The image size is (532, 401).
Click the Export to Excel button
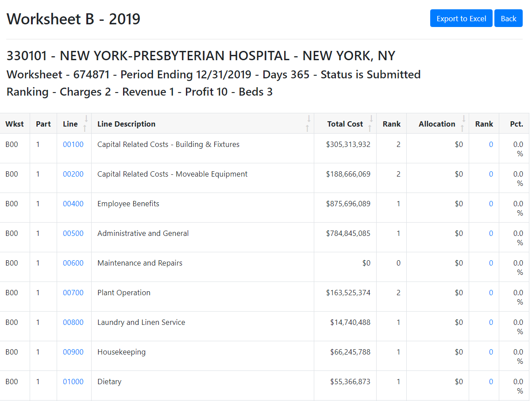[x=461, y=19]
